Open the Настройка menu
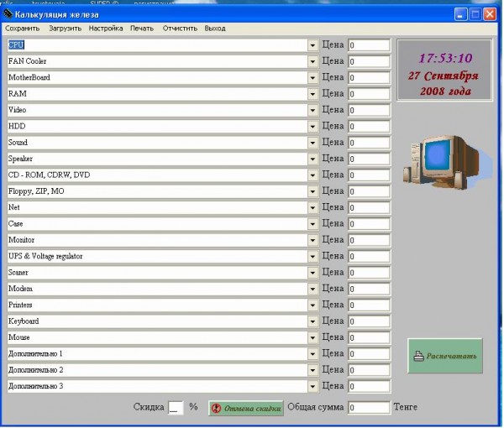This screenshot has height=428, width=504. tap(106, 29)
